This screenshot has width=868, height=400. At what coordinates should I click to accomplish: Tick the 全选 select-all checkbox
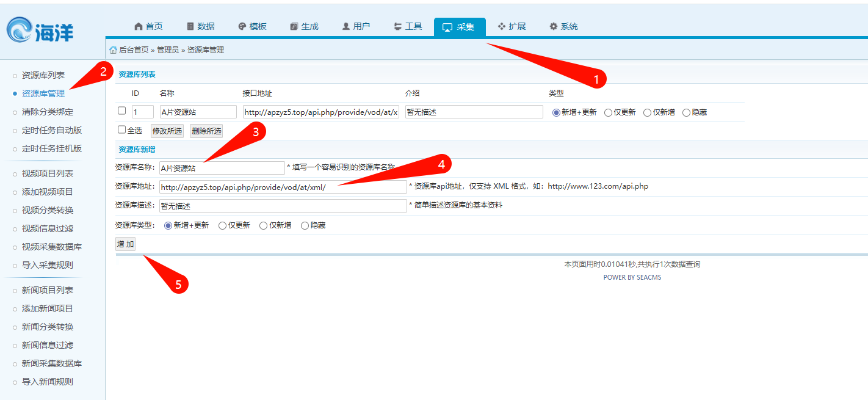tap(121, 130)
